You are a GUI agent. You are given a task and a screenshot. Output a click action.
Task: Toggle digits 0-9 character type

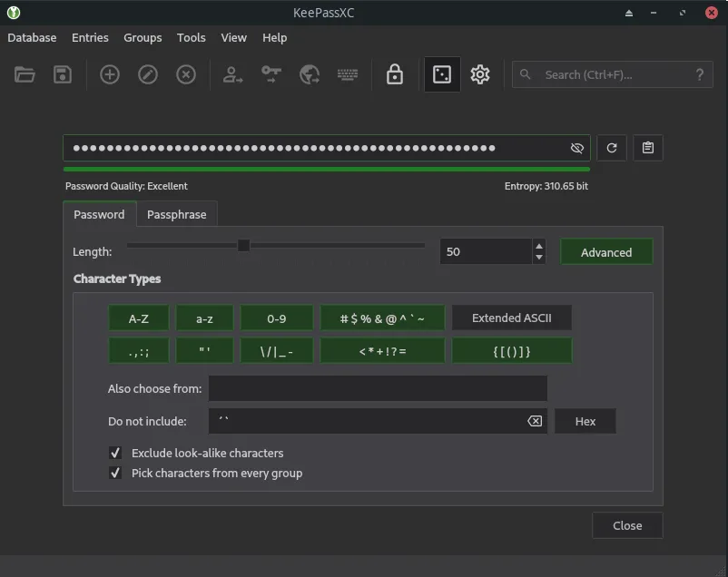[x=276, y=318]
